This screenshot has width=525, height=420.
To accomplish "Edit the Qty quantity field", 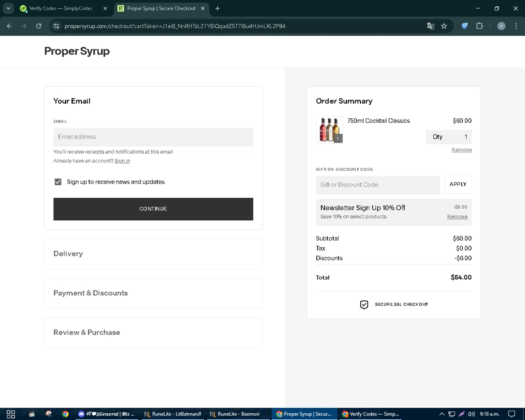I will pyautogui.click(x=449, y=137).
